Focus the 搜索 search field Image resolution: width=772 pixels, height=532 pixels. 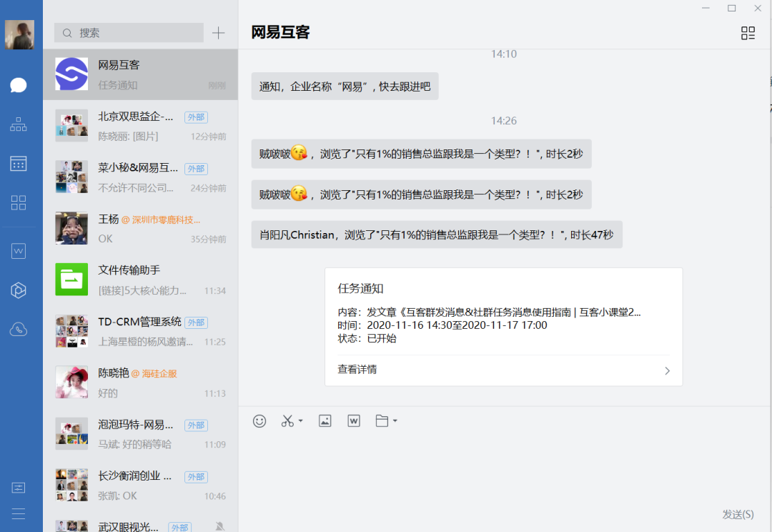coord(129,33)
